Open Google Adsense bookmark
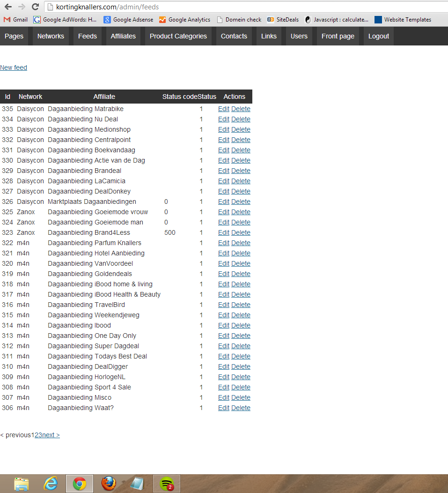The width and height of the screenshot is (448, 493). click(128, 20)
